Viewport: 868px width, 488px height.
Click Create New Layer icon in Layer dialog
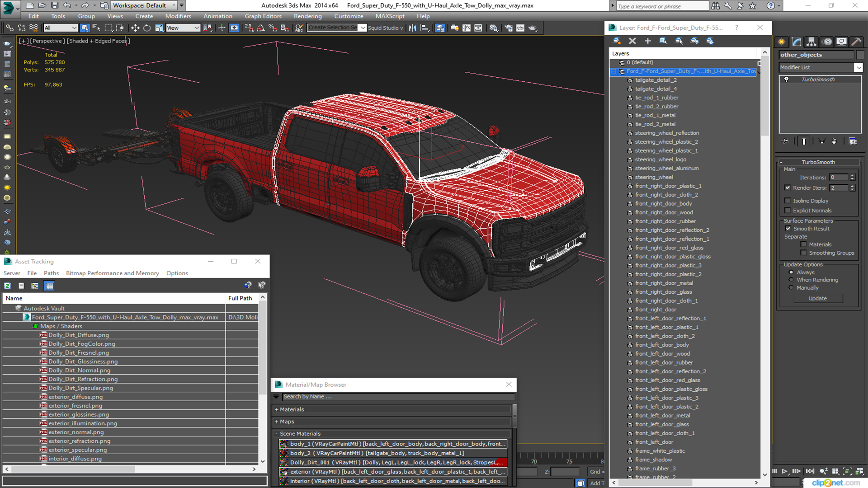pyautogui.click(x=617, y=41)
